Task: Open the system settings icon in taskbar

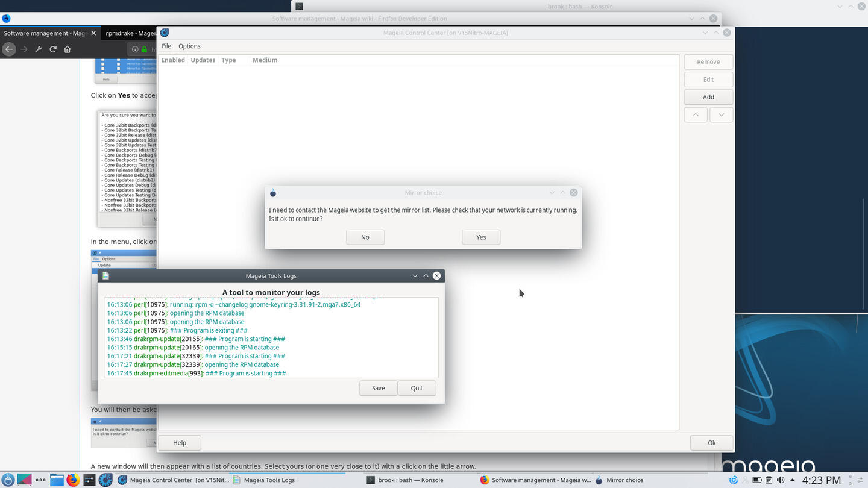Action: coord(89,480)
